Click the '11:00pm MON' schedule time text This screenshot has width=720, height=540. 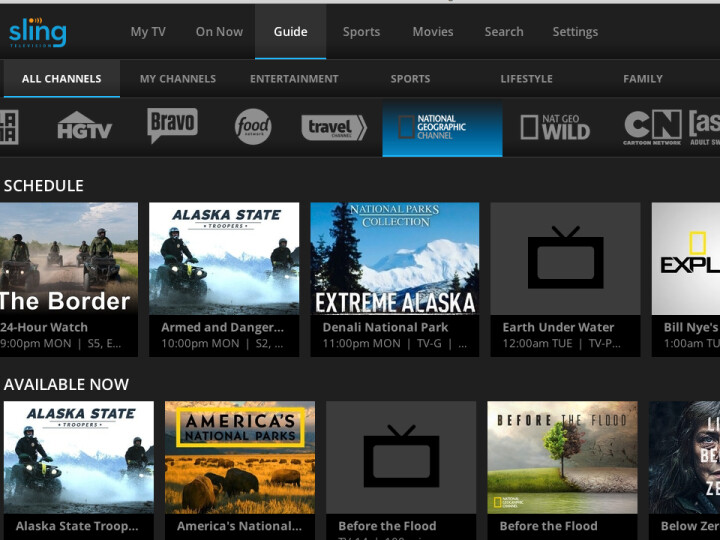tap(361, 343)
